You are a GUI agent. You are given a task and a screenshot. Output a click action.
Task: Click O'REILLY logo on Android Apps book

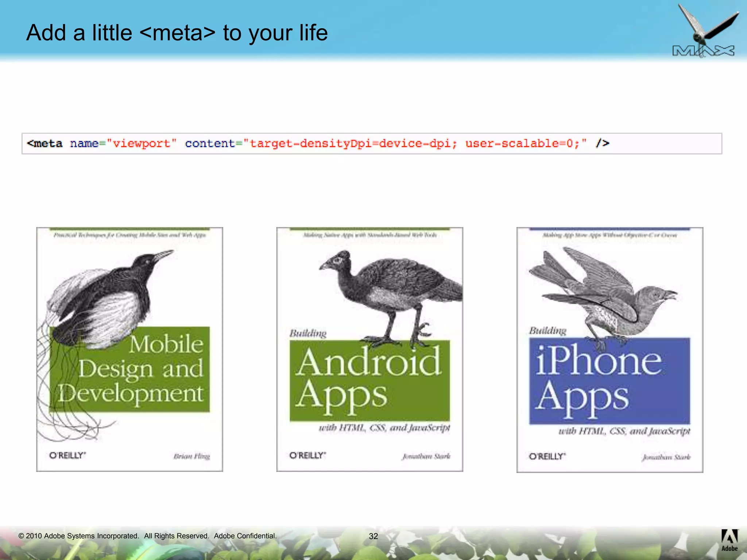click(x=307, y=455)
